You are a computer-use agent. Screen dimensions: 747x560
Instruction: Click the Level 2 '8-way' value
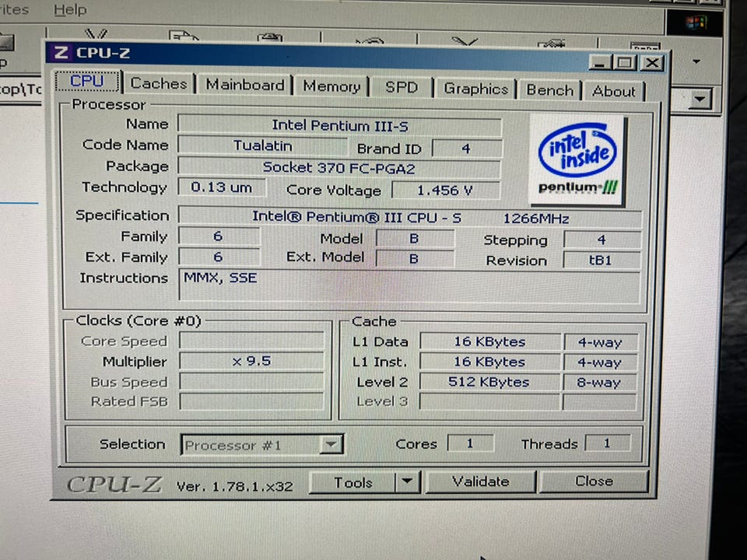(599, 383)
